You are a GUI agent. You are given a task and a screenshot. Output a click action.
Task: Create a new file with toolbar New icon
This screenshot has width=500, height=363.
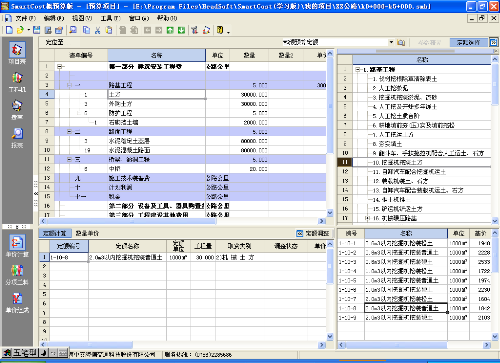tap(9, 30)
